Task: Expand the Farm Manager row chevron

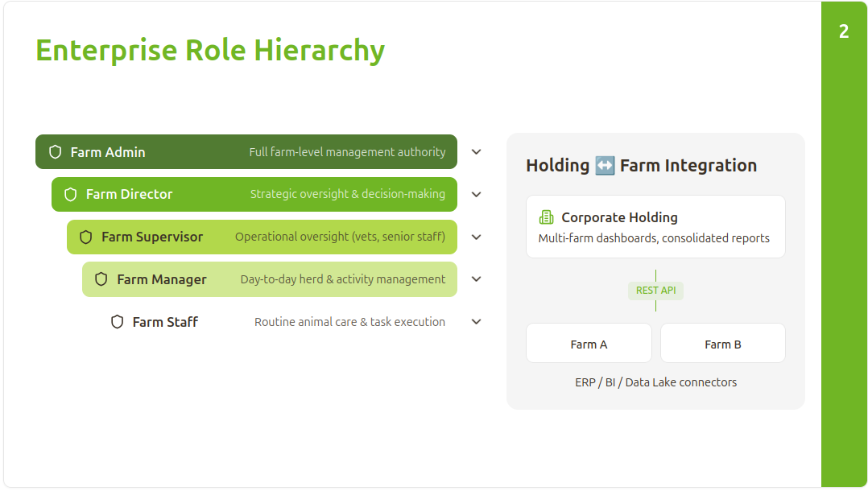Action: pyautogui.click(x=476, y=279)
